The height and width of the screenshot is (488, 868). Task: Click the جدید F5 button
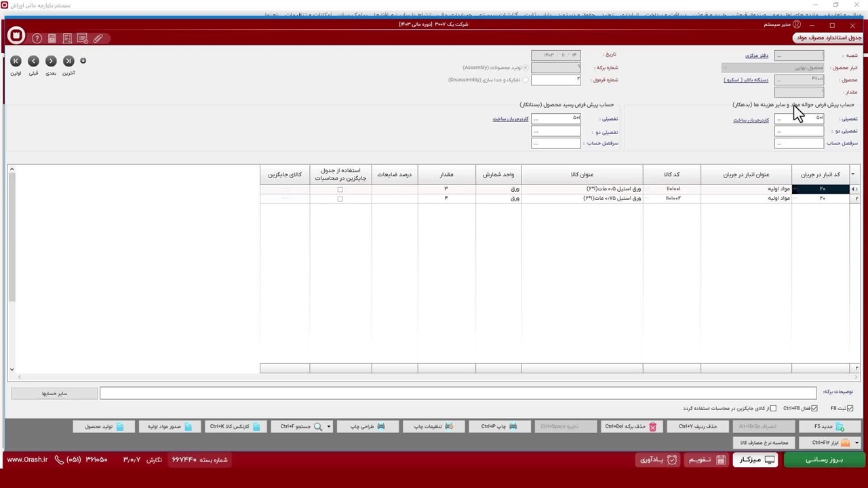pos(829,427)
